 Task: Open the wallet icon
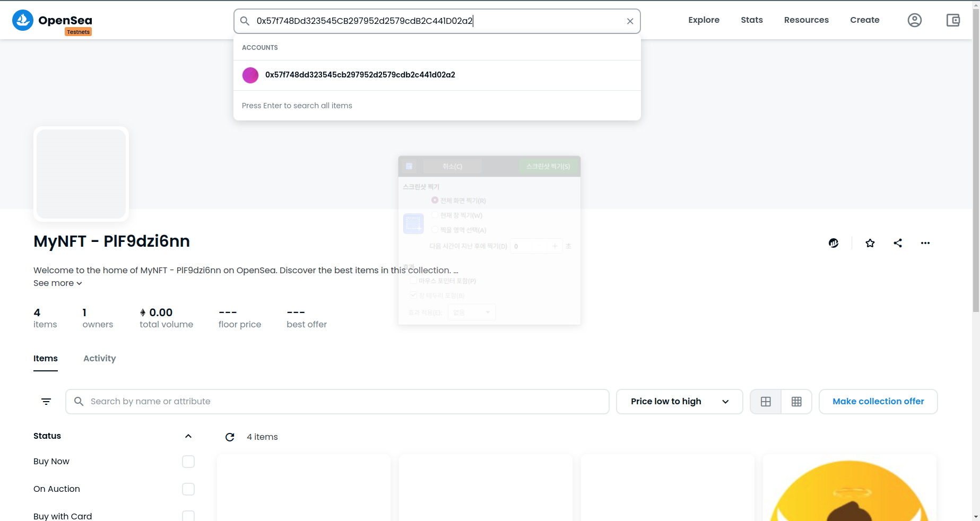click(953, 20)
